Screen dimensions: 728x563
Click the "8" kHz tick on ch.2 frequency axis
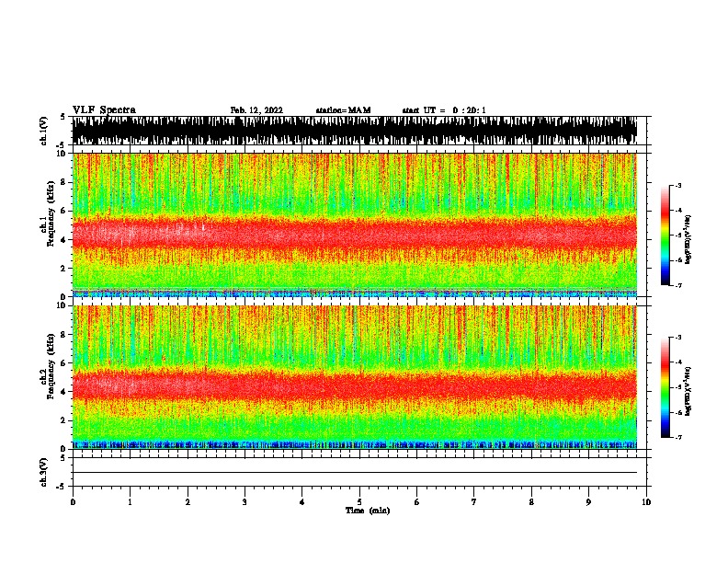[x=64, y=335]
